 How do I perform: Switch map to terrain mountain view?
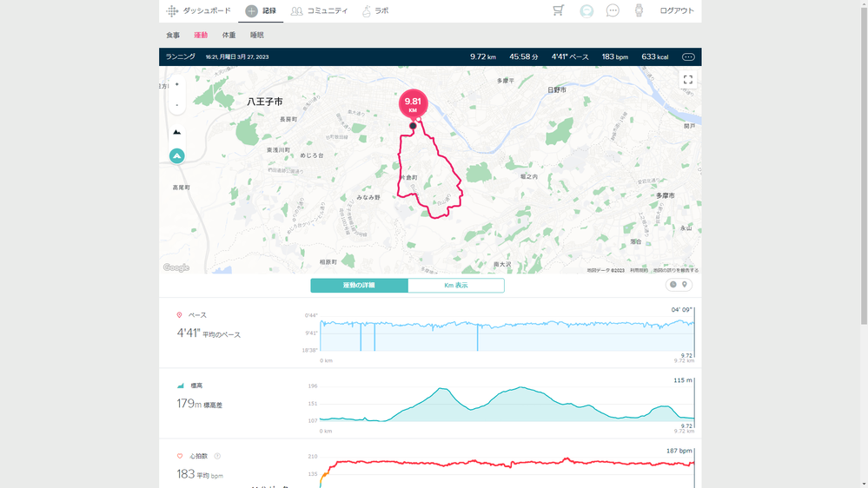pyautogui.click(x=177, y=132)
